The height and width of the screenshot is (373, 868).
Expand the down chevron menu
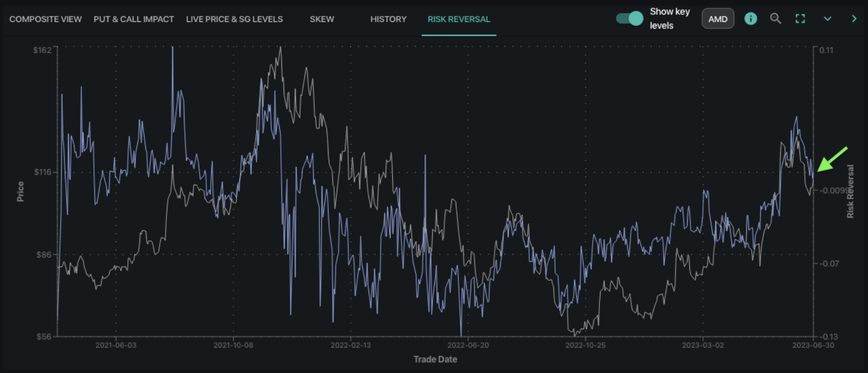827,19
